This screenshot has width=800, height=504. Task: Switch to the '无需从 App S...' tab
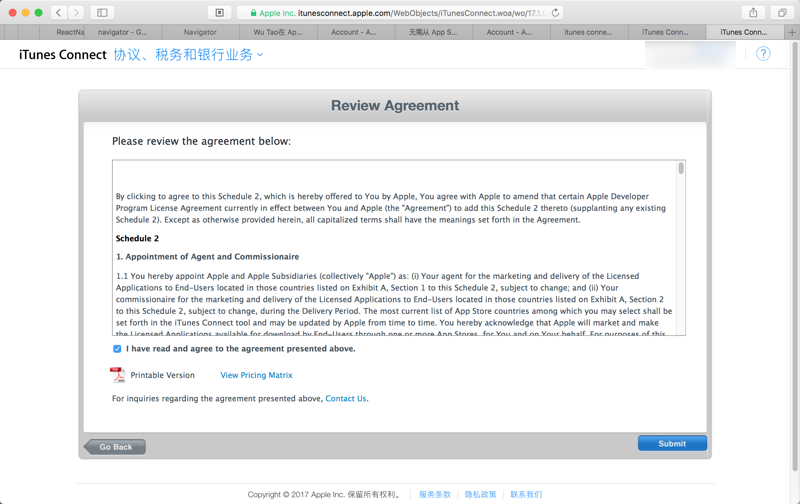click(433, 32)
